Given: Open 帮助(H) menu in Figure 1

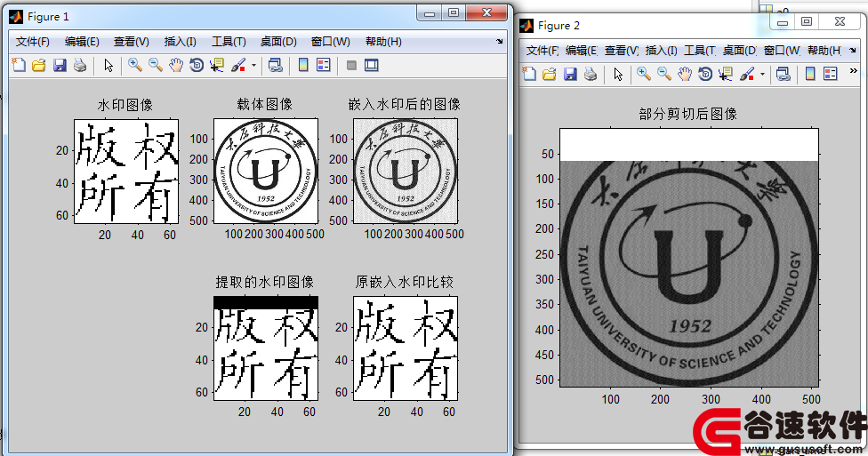Looking at the screenshot, I should click(x=383, y=42).
